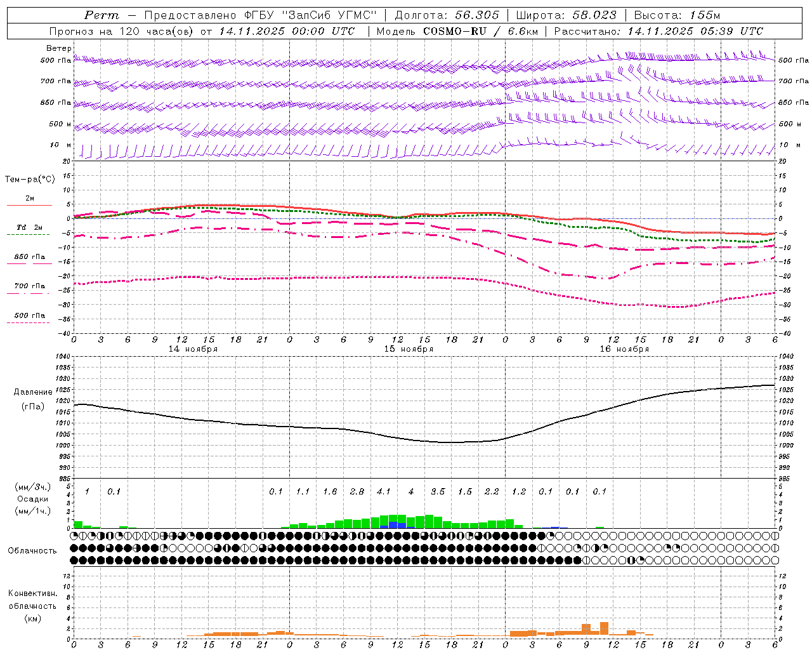Viewport: 812px width, 650px height.
Task: Click the station name "Perm" in the title
Action: click(x=101, y=15)
